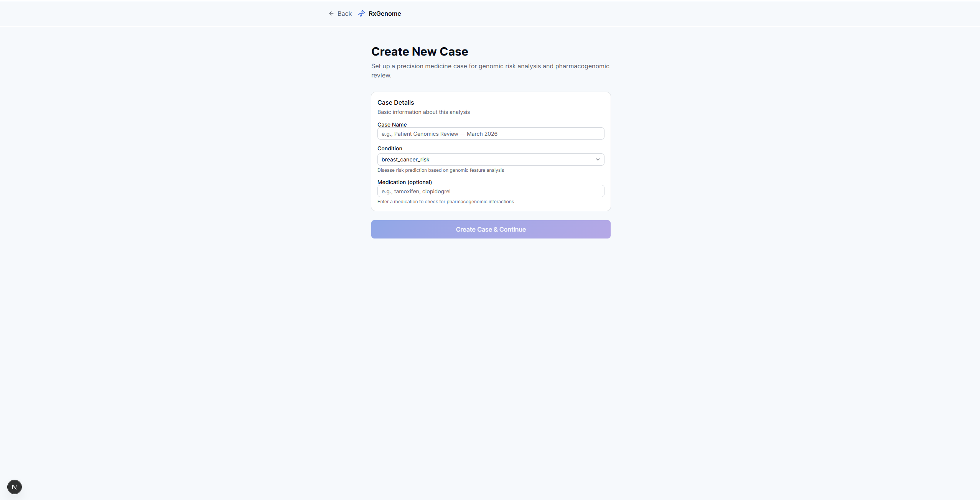Click the back arrow icon
The width and height of the screenshot is (980, 500).
tap(331, 13)
